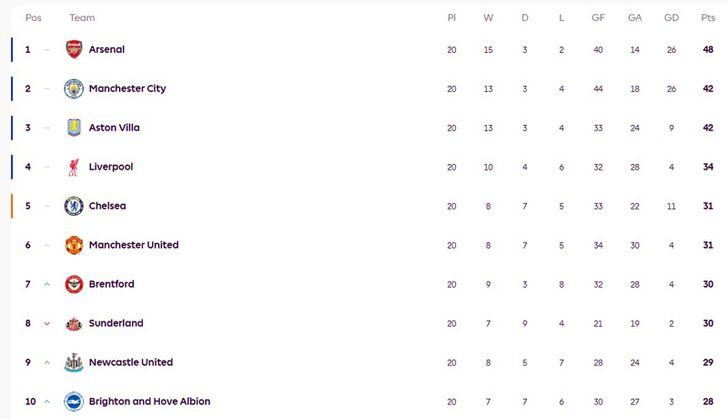This screenshot has width=728, height=419.
Task: Click Chelsea's orange qualification marker bar
Action: (x=12, y=206)
